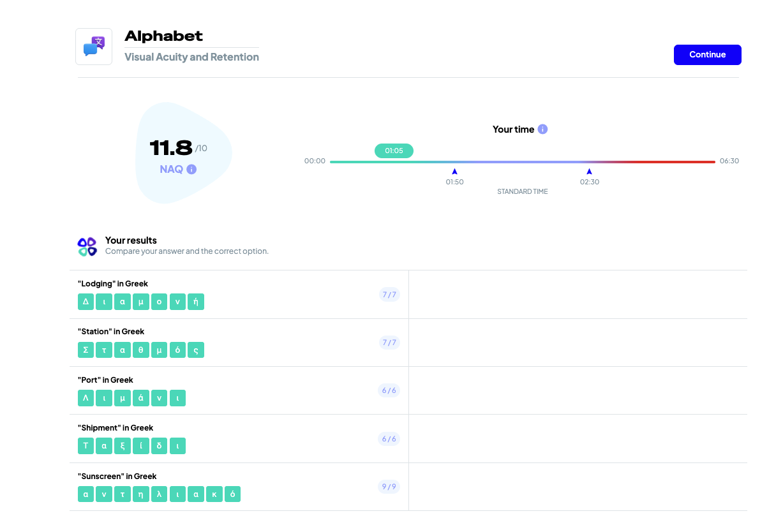This screenshot has width=776, height=532.
Task: Click the Continue button
Action: (x=708, y=55)
